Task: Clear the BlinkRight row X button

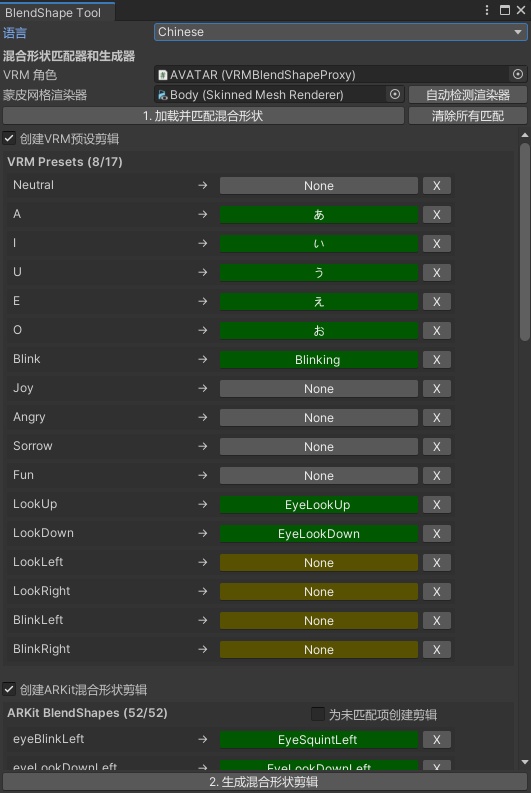Action: click(x=436, y=649)
